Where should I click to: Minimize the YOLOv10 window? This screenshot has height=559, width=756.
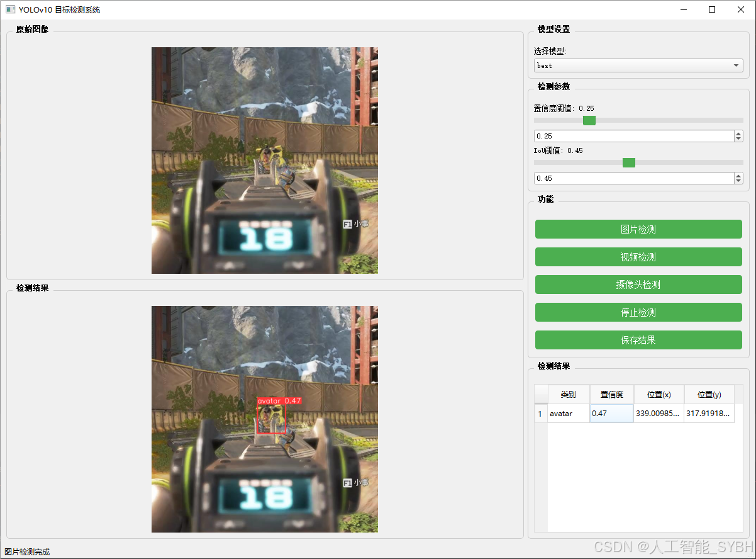point(683,9)
